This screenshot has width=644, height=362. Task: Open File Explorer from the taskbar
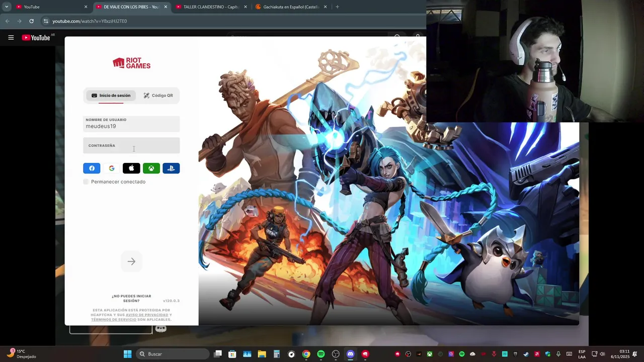[262, 354]
